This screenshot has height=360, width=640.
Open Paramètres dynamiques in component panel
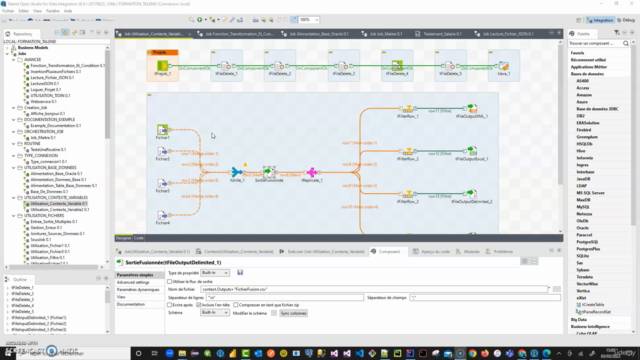pyautogui.click(x=138, y=290)
